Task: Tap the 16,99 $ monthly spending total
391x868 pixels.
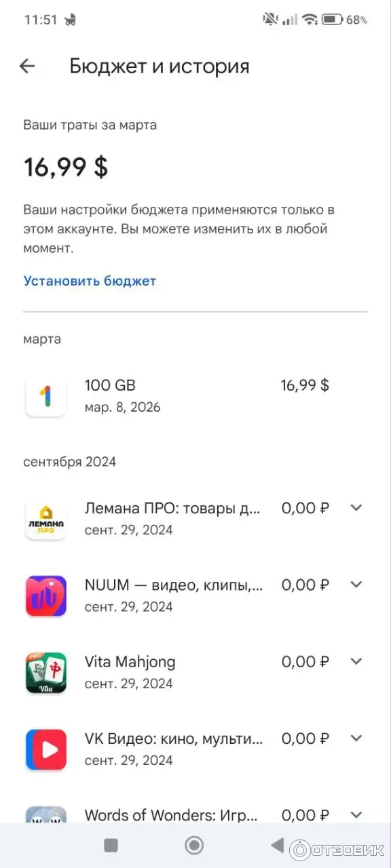Action: point(64,166)
